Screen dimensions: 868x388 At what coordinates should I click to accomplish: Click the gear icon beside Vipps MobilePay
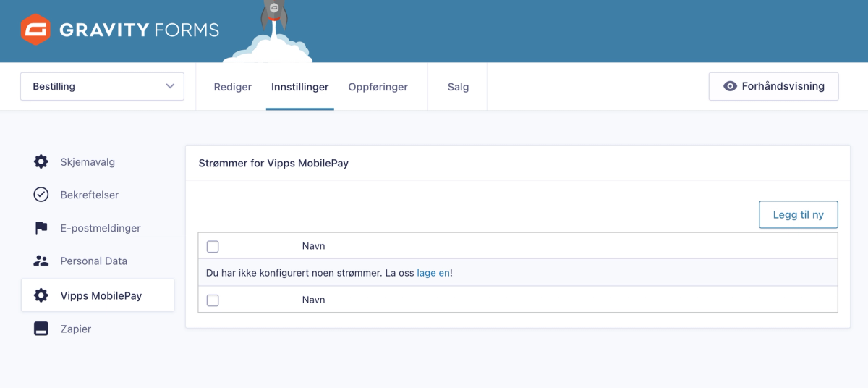tap(41, 295)
